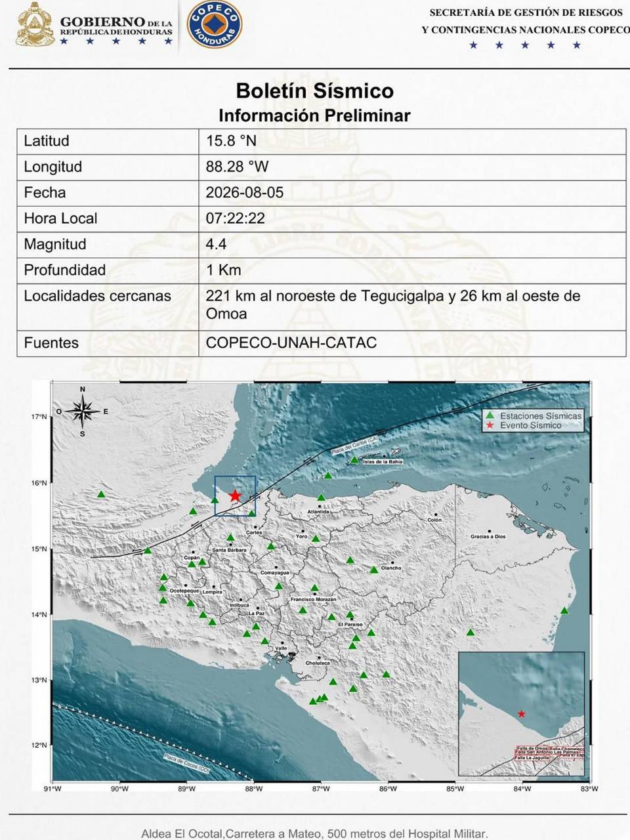This screenshot has height=840, width=630.
Task: Click the 'Santa Bárbara' map label
Action: click(x=229, y=550)
